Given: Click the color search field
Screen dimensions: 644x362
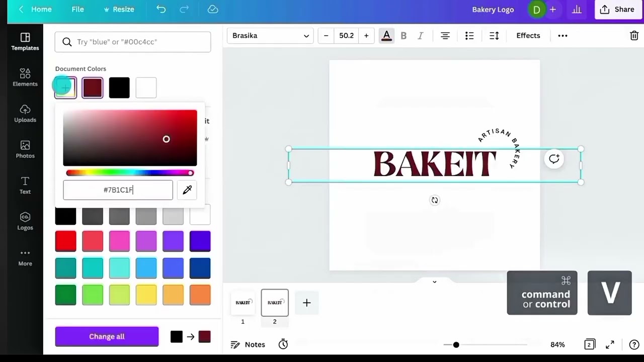Looking at the screenshot, I should [x=133, y=42].
